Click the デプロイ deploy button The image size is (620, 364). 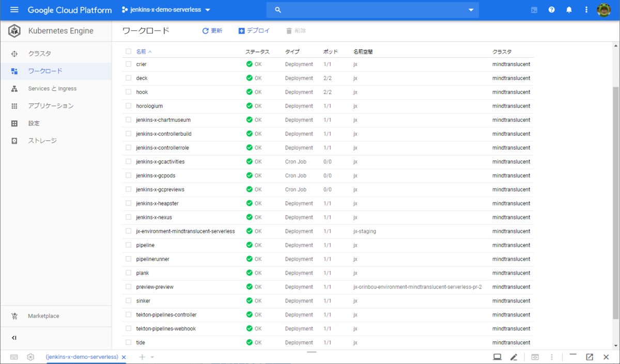(x=254, y=31)
